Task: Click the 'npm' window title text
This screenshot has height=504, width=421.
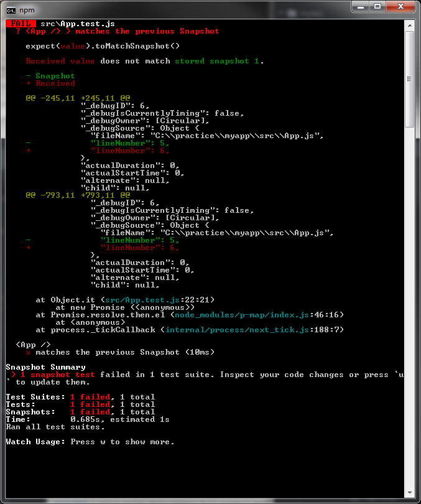Action: [x=27, y=11]
